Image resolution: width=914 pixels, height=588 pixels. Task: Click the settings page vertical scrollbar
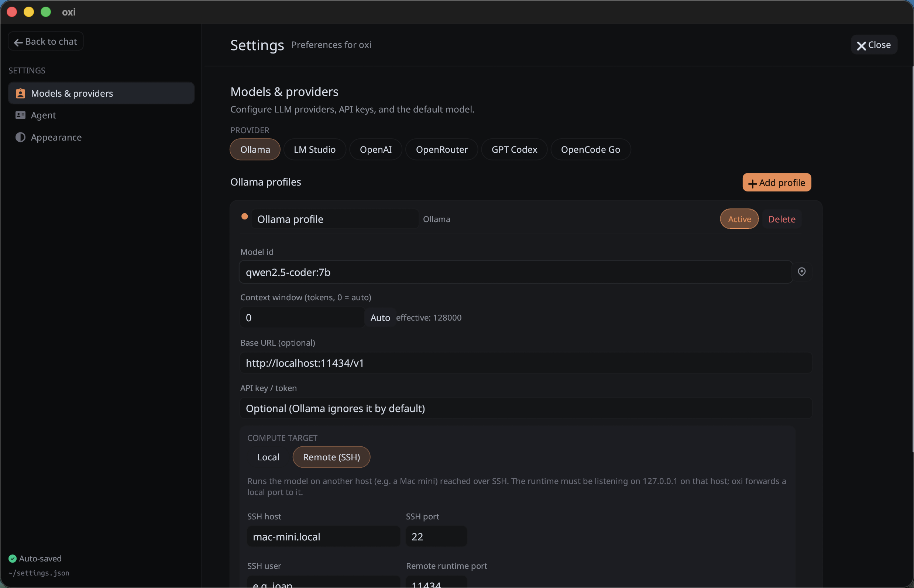913,260
